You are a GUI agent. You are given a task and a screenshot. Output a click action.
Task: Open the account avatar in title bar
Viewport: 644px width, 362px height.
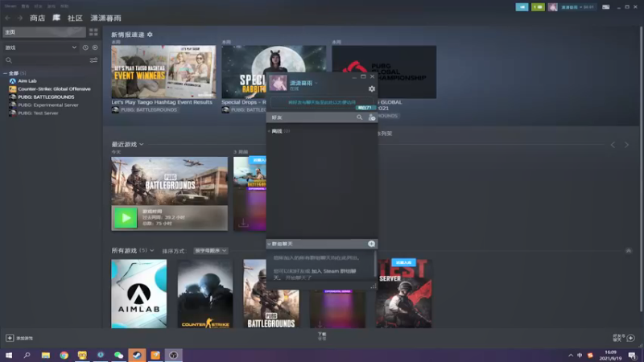553,7
